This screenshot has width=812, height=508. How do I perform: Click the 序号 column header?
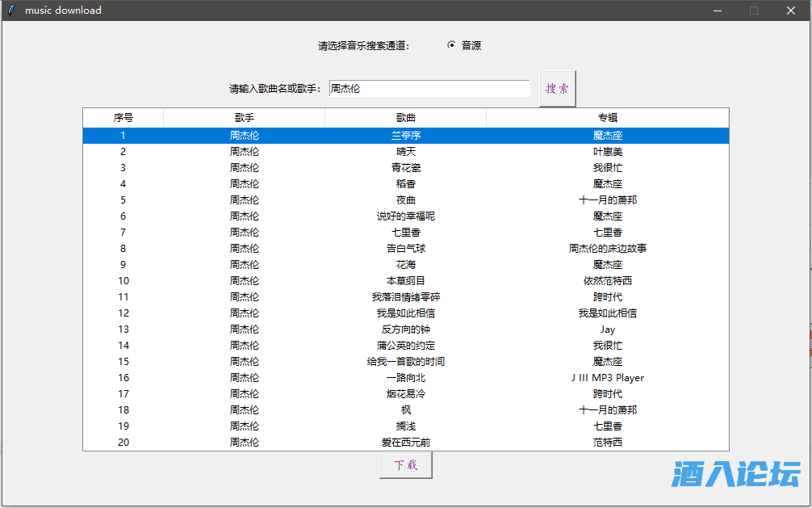(x=123, y=118)
